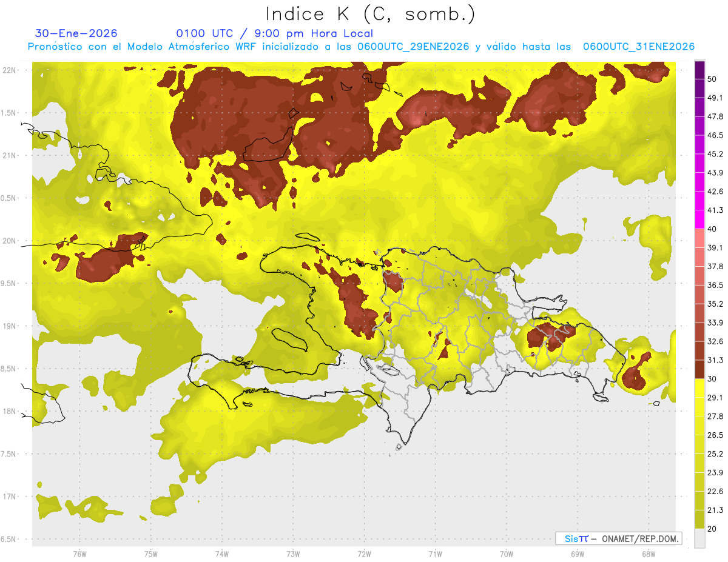728x562 pixels.
Task: Click the "20" value on the color scale
Action: [x=712, y=529]
